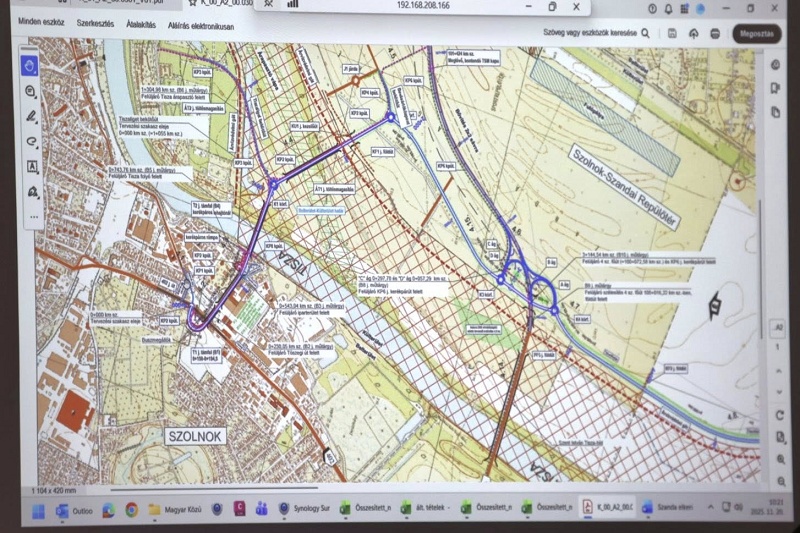Activate the text box tool
The image size is (800, 533).
point(32,166)
